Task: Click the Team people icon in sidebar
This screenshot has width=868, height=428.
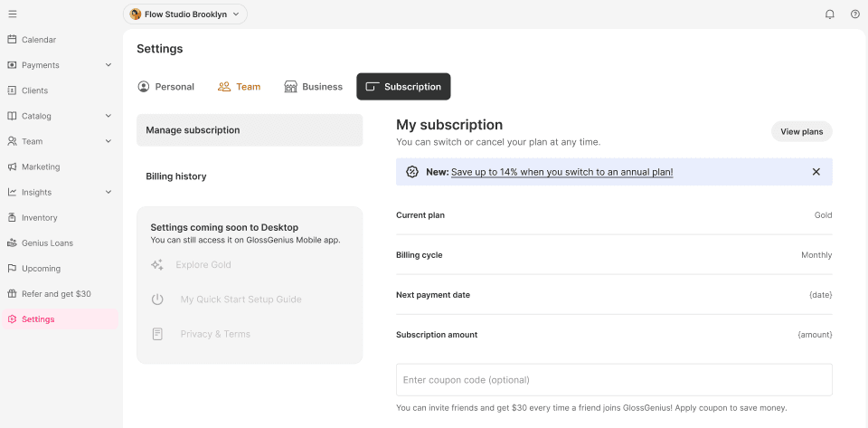Action: click(x=12, y=141)
